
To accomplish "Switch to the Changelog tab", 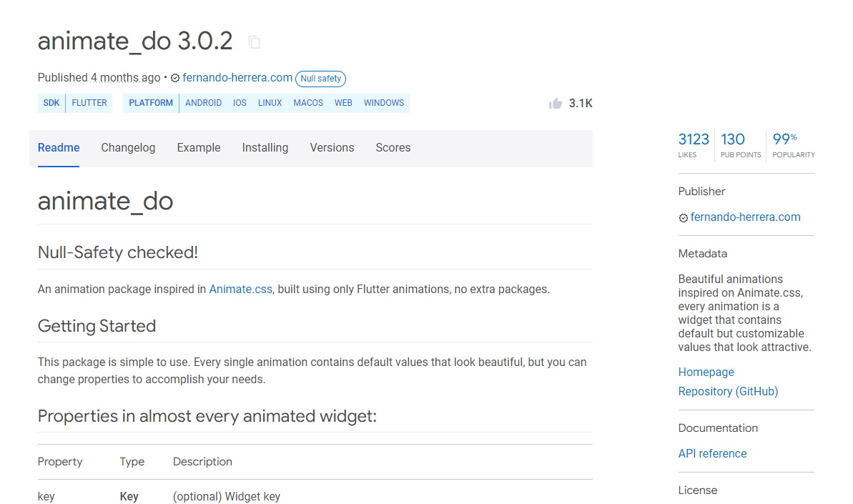I will click(128, 148).
